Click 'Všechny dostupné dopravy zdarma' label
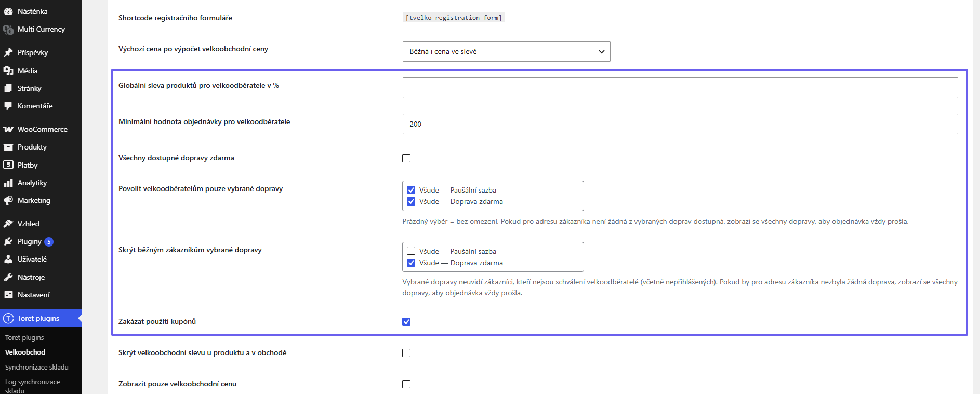The image size is (980, 394). pos(176,158)
